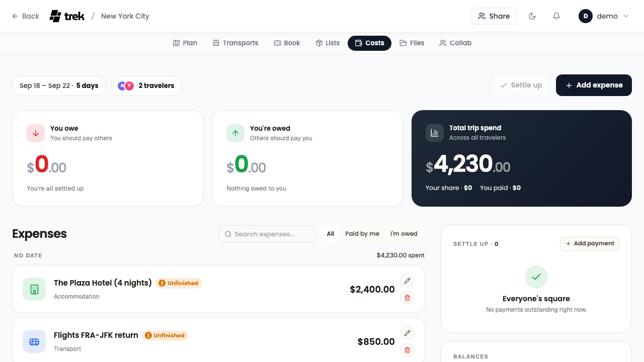Click the Add expense button
644x362 pixels.
pos(594,85)
